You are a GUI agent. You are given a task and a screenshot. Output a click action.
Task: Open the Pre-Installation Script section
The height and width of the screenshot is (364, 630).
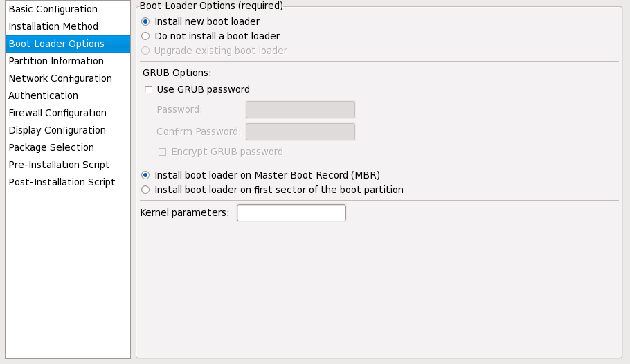click(x=59, y=165)
